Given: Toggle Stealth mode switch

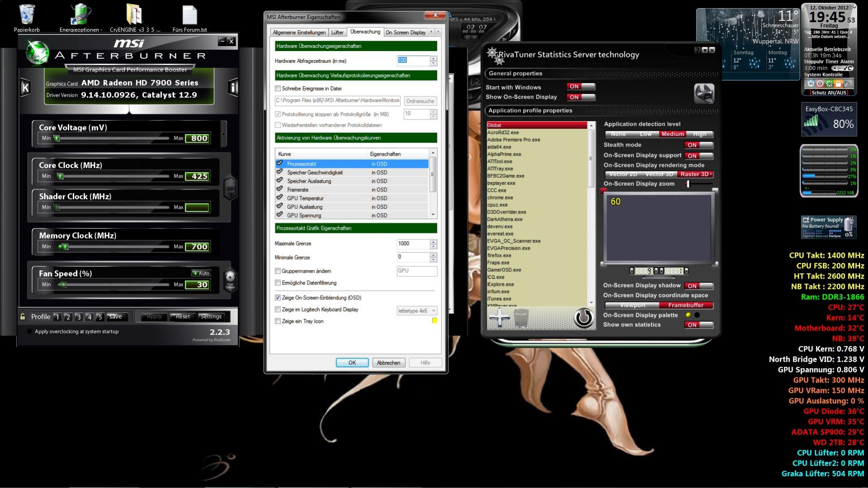Looking at the screenshot, I should click(x=699, y=145).
